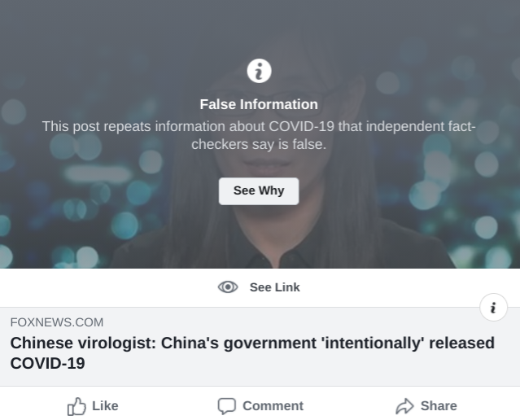Click the word COVID-19 on headline's second line
The height and width of the screenshot is (420, 520).
(x=47, y=364)
